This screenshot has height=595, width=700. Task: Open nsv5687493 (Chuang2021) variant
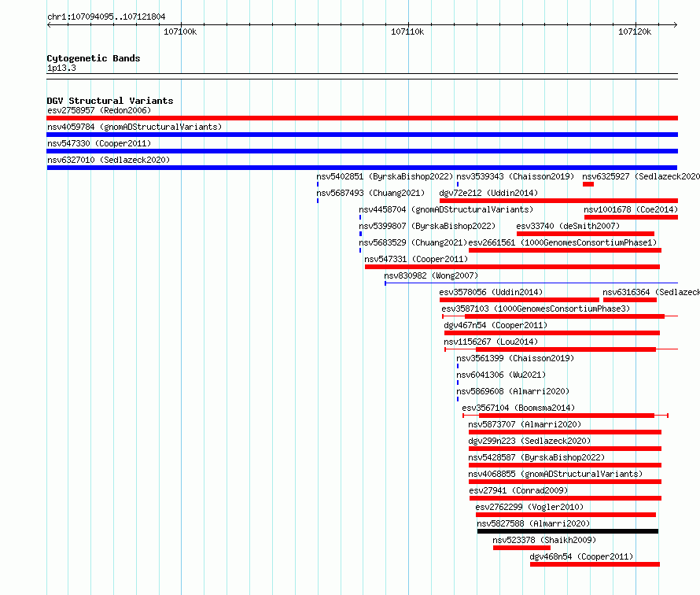[370, 193]
